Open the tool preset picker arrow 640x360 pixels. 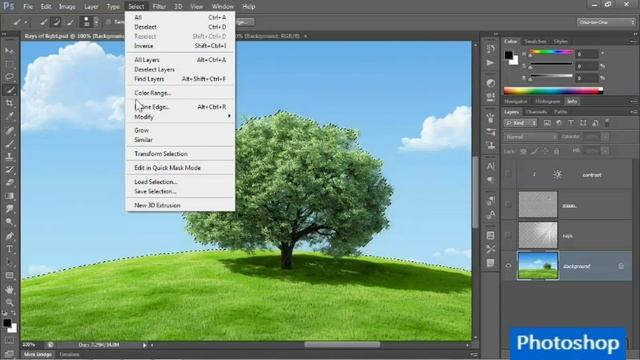pos(26,22)
